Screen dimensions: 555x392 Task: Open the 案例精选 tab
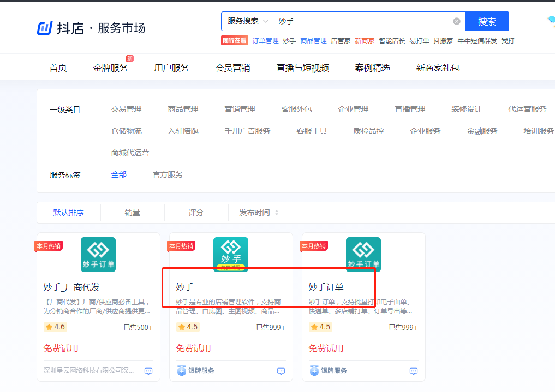[372, 68]
